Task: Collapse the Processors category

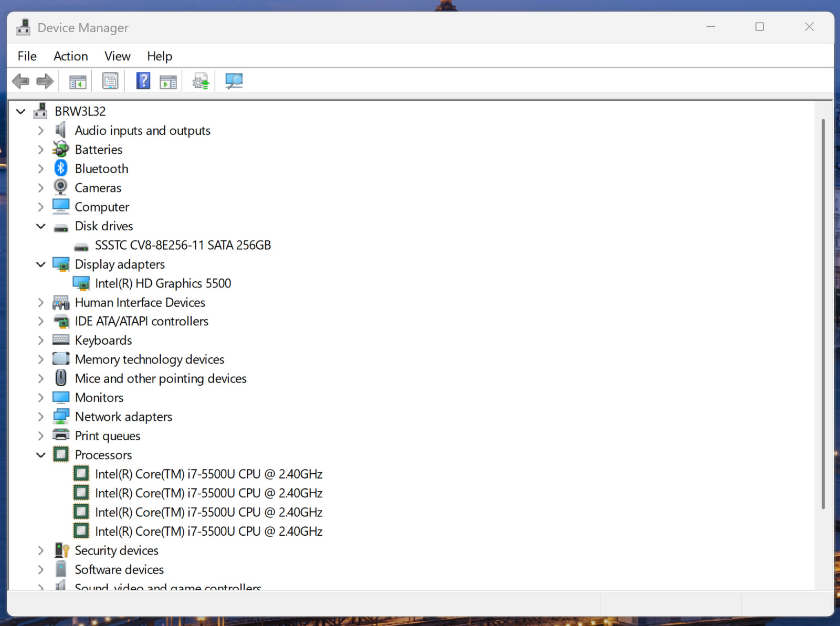Action: (x=41, y=455)
